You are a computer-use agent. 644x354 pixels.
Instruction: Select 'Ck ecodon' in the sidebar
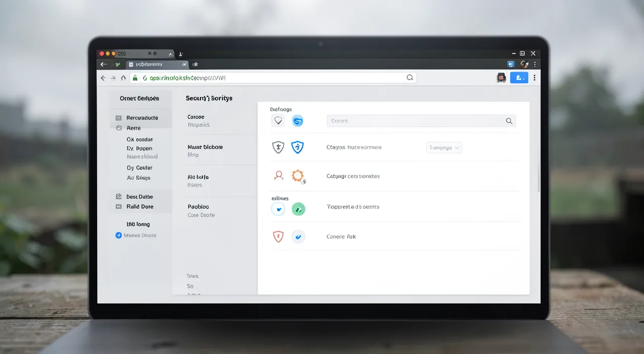[140, 139]
